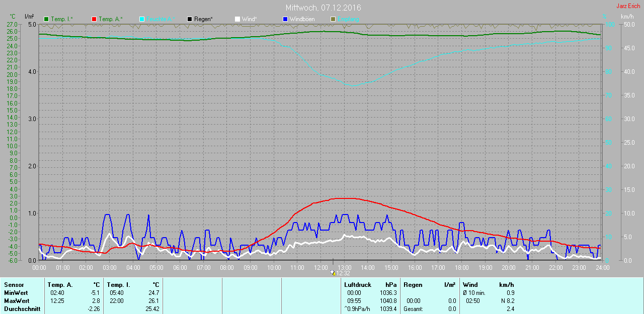The width and height of the screenshot is (644, 314).
Task: Click '50.0' on the km/h axis
Action: [628, 24]
